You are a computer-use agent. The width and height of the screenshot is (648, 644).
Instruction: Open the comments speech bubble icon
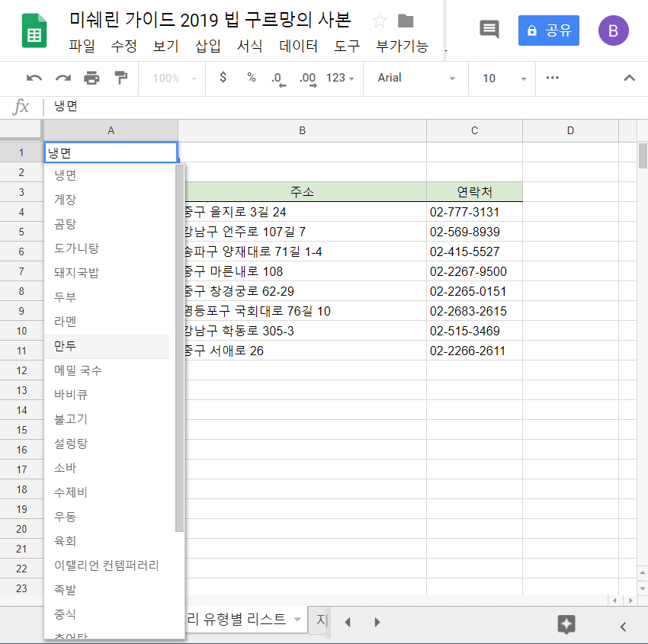pos(489,30)
